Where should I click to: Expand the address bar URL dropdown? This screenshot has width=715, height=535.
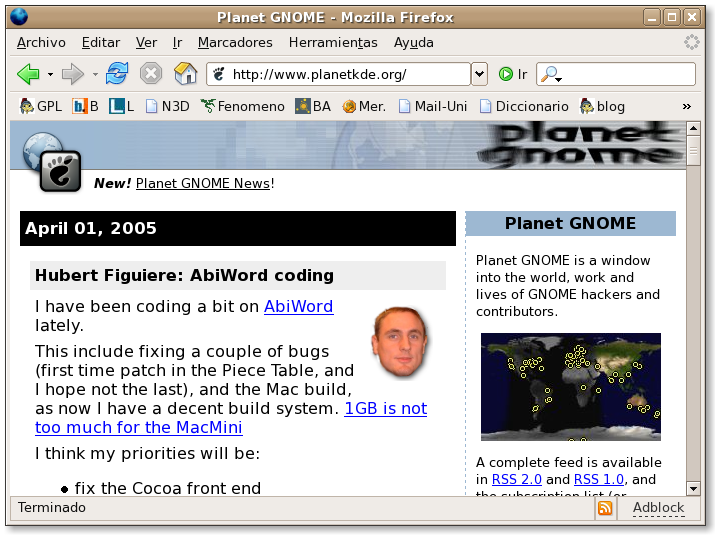[x=479, y=74]
